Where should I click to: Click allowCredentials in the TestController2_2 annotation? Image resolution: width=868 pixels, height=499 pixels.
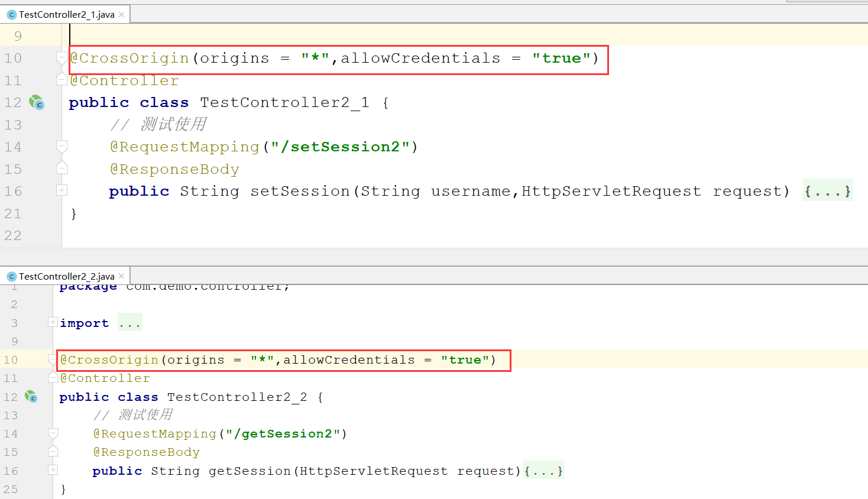pyautogui.click(x=349, y=359)
